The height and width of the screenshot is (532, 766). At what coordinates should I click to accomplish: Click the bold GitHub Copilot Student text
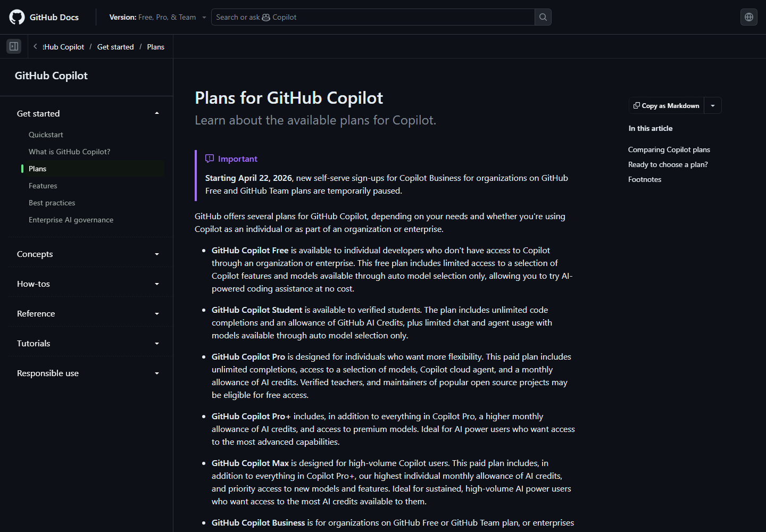pyautogui.click(x=257, y=310)
